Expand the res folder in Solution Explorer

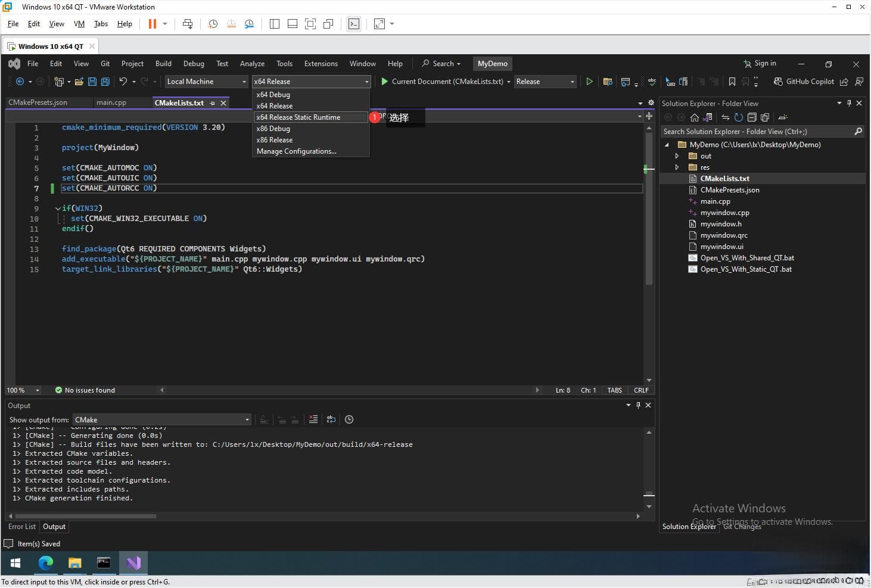(x=677, y=167)
